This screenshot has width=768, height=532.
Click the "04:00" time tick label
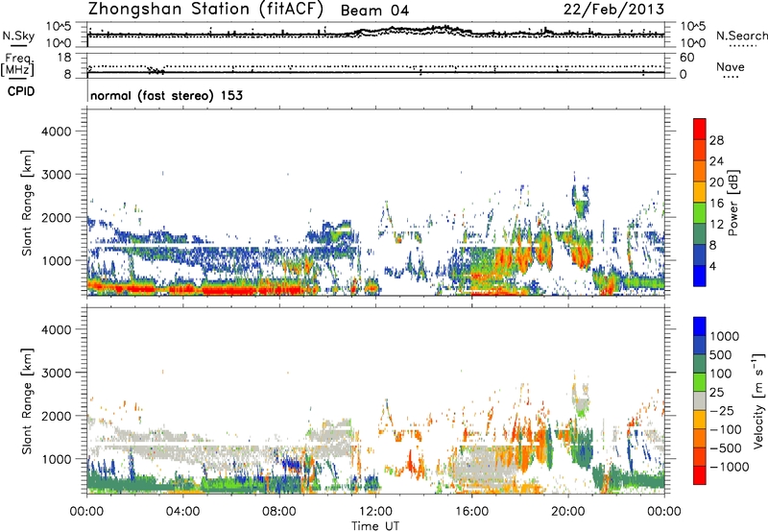coord(182,512)
